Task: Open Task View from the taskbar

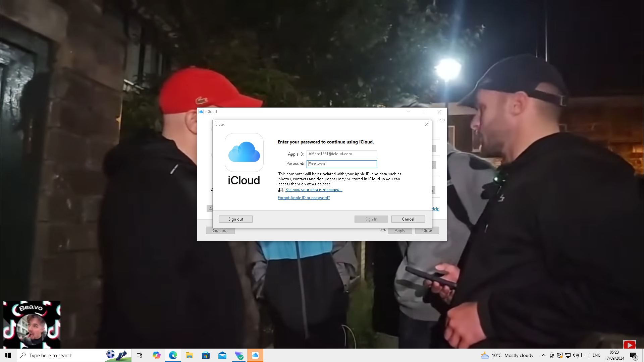Action: tap(140, 355)
